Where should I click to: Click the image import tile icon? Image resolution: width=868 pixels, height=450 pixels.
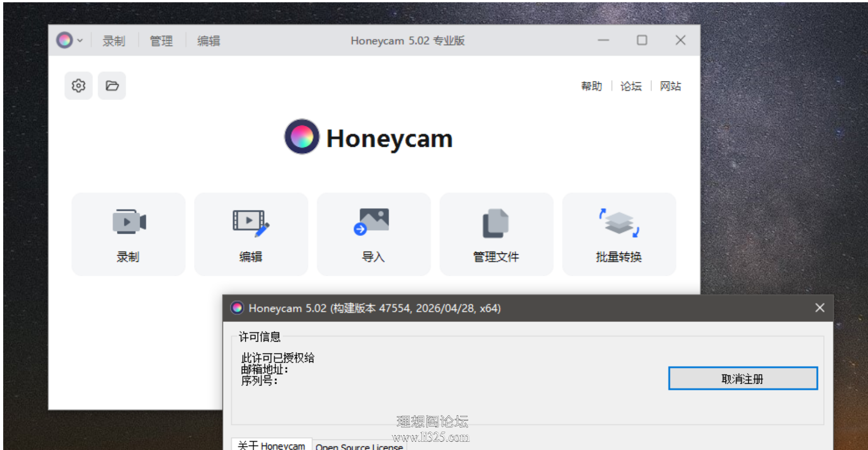pyautogui.click(x=371, y=222)
